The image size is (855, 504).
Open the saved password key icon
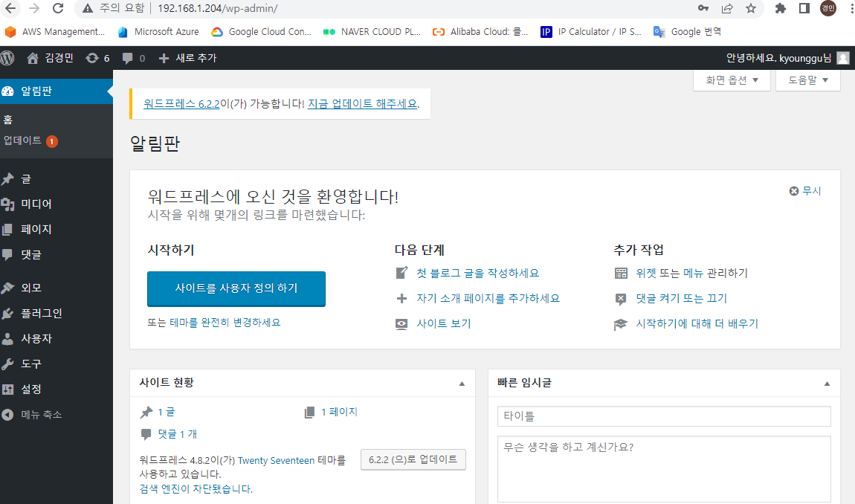(x=703, y=8)
